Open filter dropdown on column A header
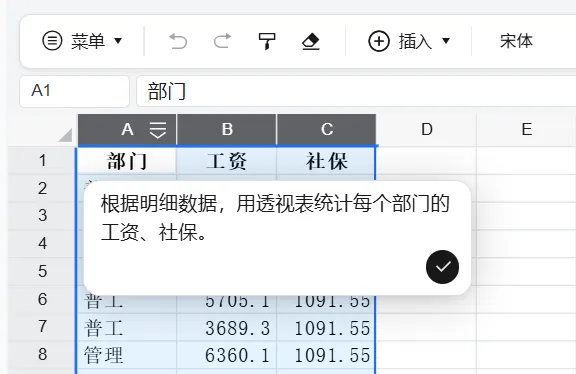The width and height of the screenshot is (576, 374). click(158, 130)
